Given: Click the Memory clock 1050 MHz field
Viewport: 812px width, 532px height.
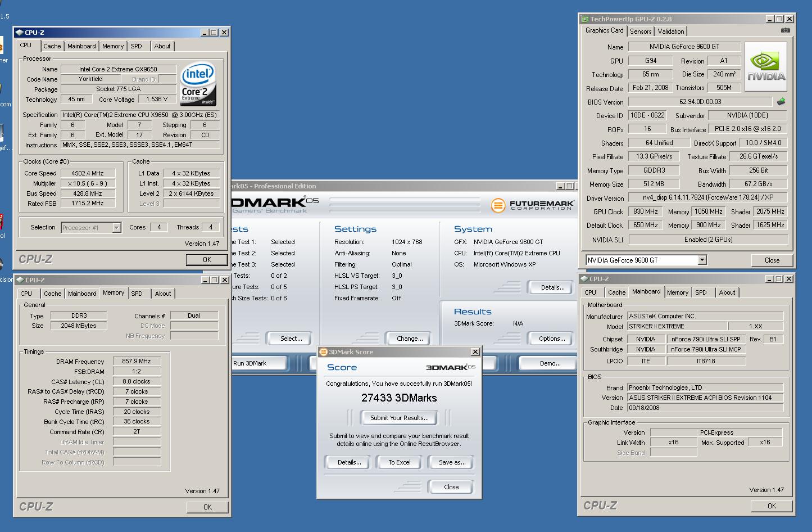Looking at the screenshot, I should click(x=709, y=211).
